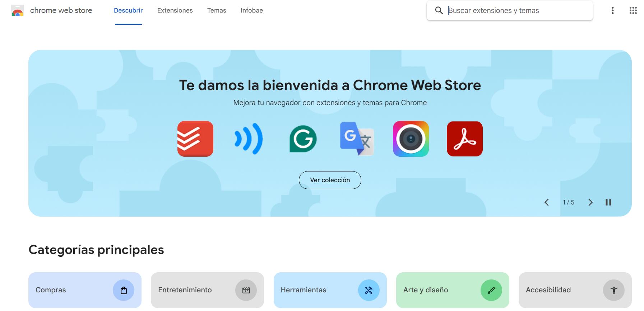Open the Adobe Acrobat extension icon

[464, 139]
